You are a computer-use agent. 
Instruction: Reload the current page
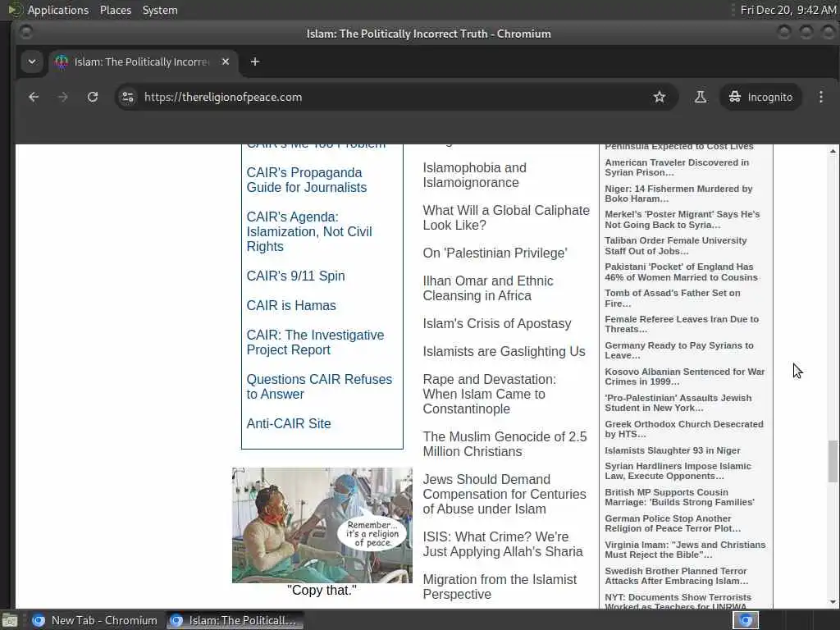click(x=93, y=97)
